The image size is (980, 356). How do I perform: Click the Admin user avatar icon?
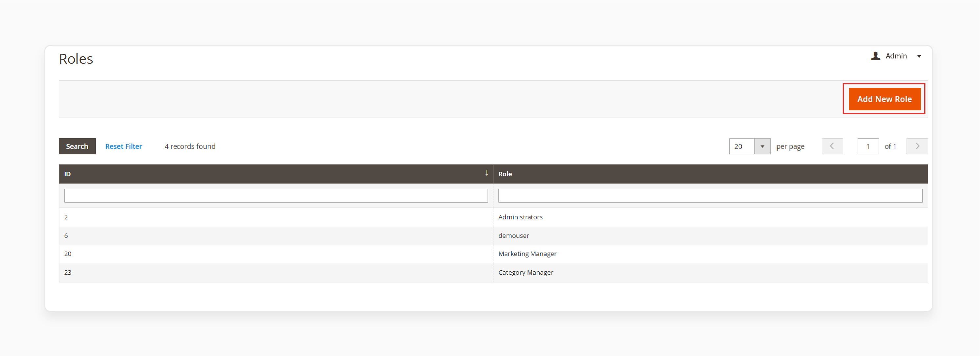click(875, 56)
